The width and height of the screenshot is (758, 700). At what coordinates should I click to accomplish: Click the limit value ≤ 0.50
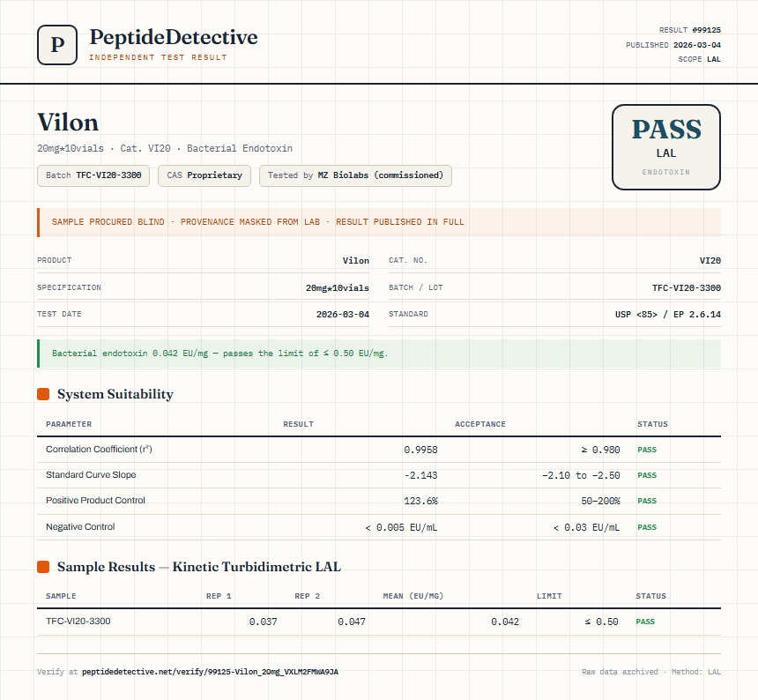pyautogui.click(x=601, y=622)
